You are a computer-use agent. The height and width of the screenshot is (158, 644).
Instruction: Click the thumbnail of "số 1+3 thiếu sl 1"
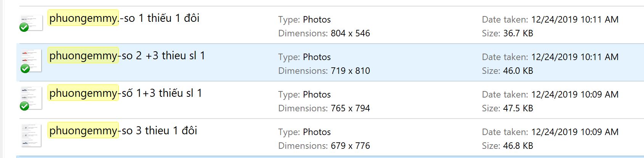[32, 97]
